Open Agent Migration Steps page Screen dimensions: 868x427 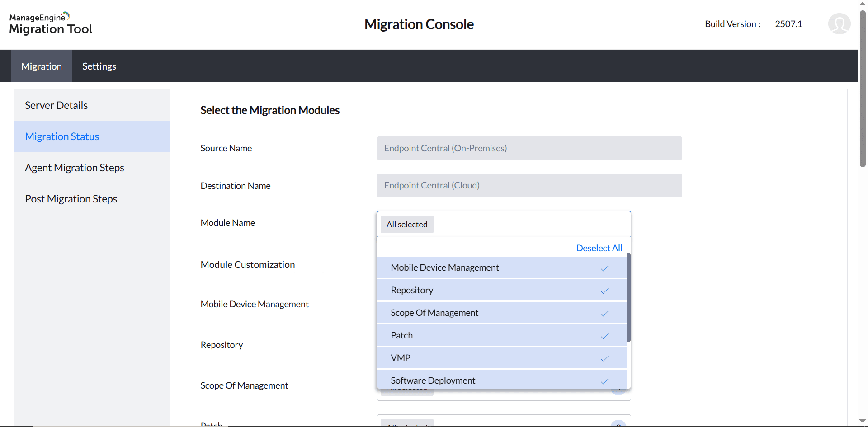pos(92,168)
